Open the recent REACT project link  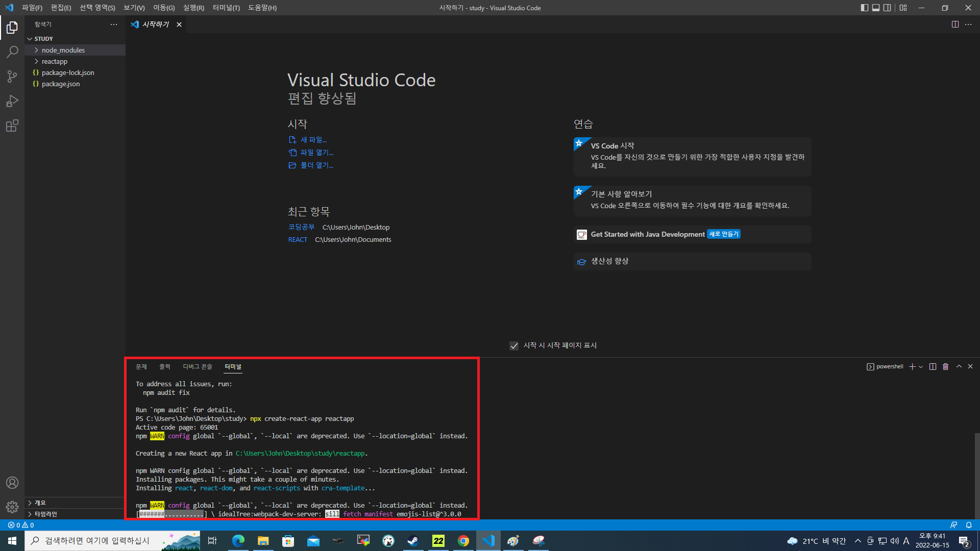click(298, 240)
